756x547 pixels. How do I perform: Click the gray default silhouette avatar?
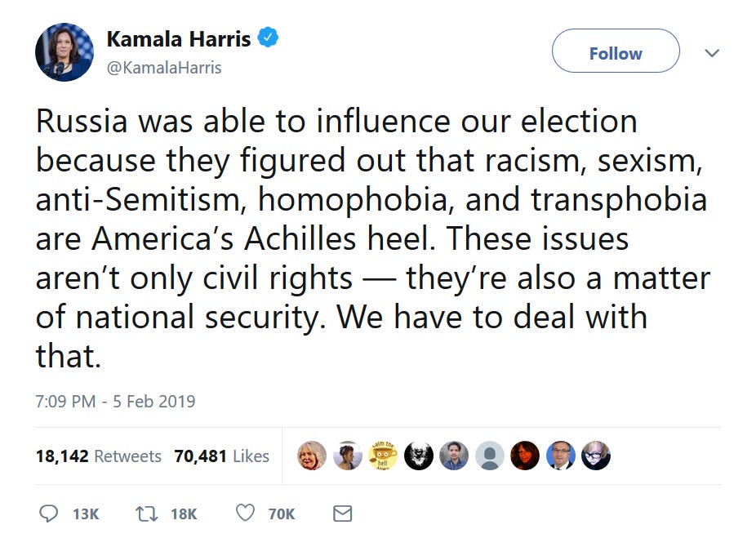pos(489,455)
